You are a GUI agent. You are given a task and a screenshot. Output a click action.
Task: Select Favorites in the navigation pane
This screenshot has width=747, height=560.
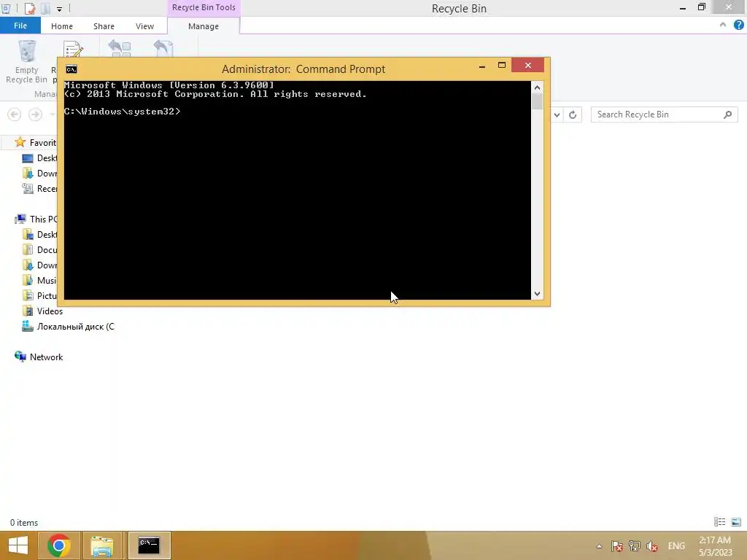(x=42, y=142)
